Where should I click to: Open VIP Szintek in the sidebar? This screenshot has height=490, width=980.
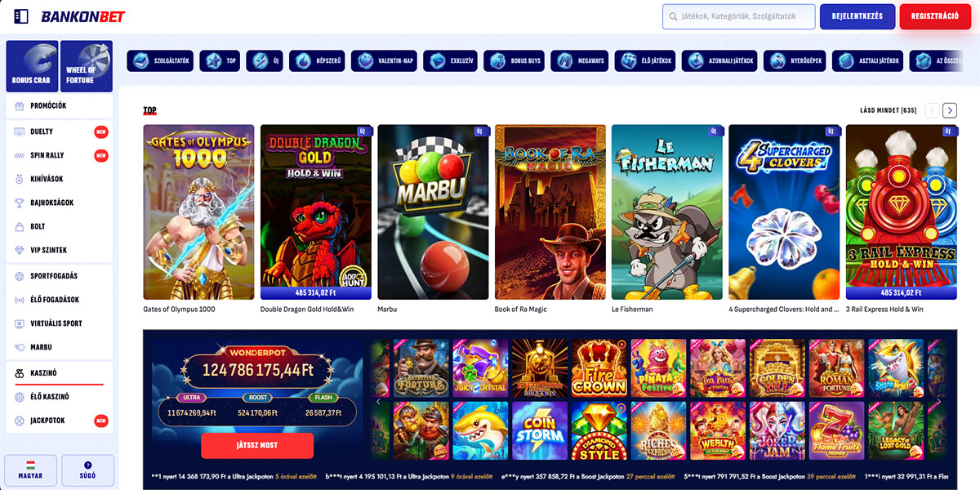pos(59,250)
